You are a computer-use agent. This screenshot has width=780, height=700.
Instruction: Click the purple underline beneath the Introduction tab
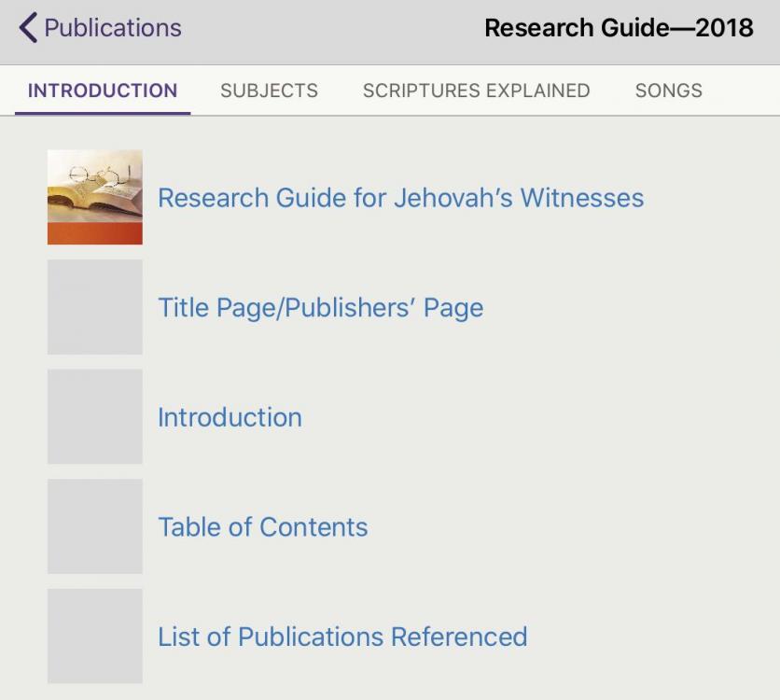pos(103,113)
